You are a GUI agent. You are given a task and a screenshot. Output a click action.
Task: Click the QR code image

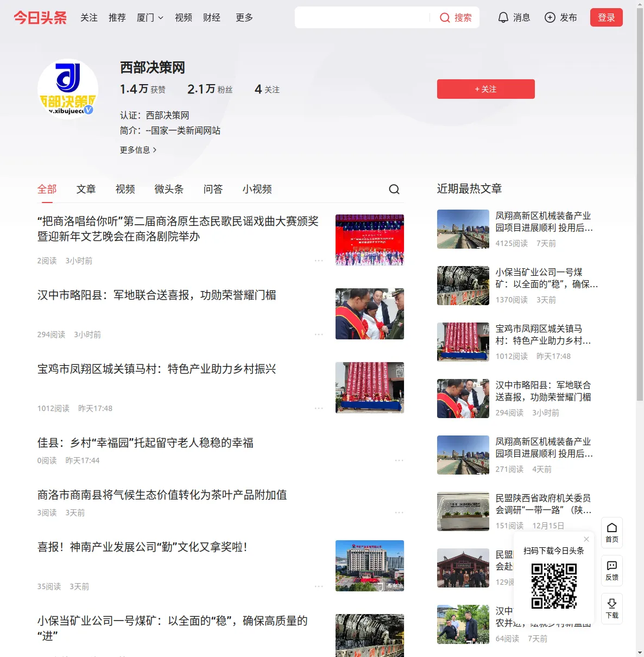(554, 585)
